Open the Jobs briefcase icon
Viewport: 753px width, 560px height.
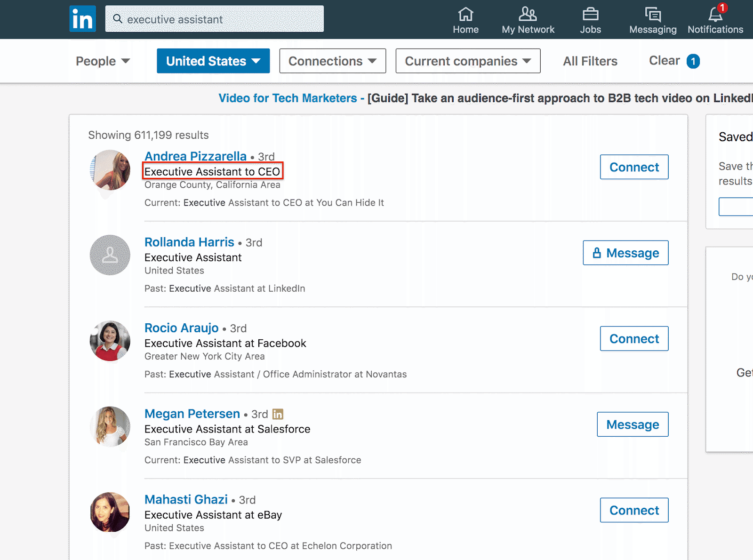click(590, 14)
